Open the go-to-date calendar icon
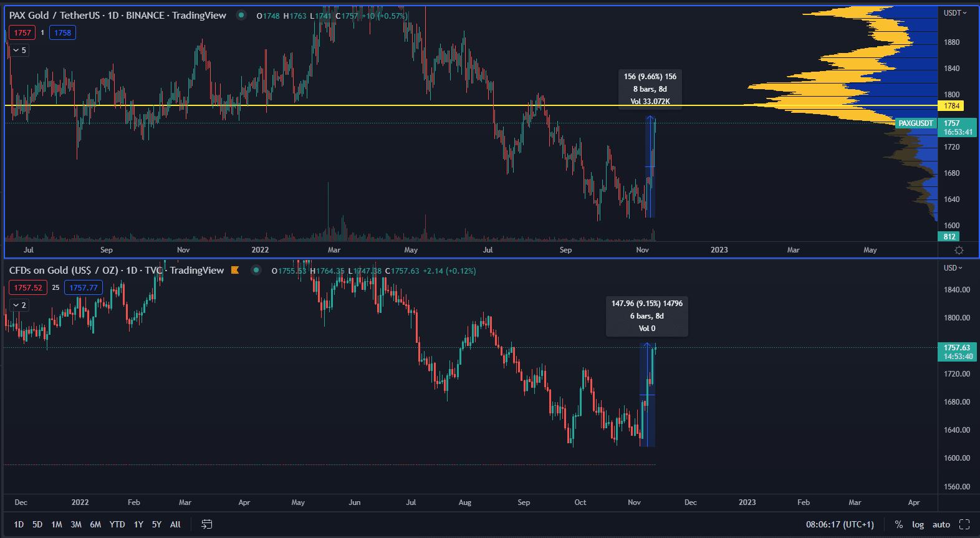Viewport: 980px width, 538px height. 207,524
